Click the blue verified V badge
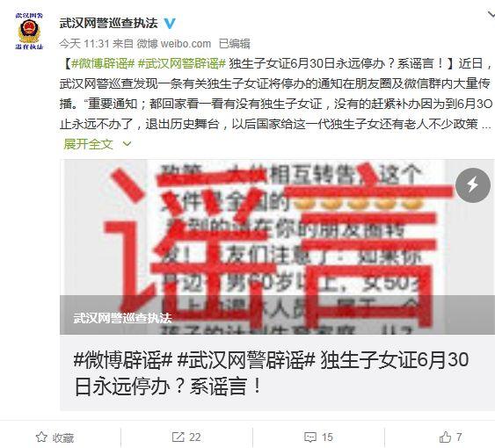495x448 pixels. pyautogui.click(x=170, y=24)
